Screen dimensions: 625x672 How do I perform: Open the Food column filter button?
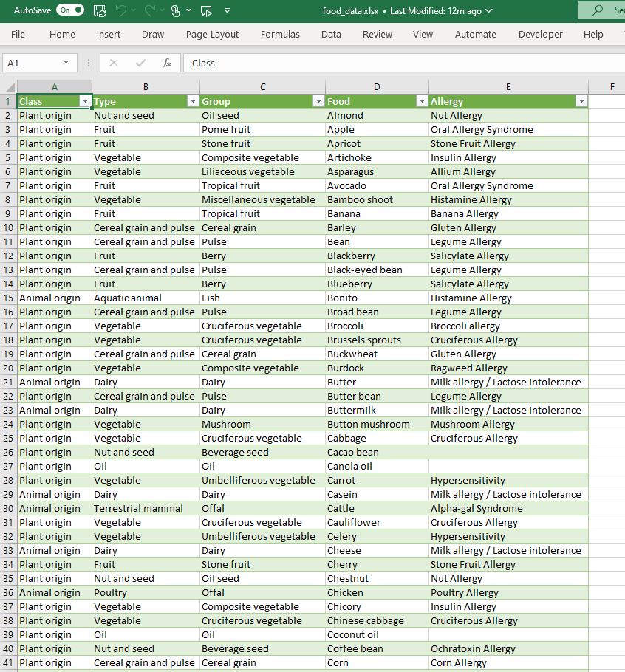422,101
